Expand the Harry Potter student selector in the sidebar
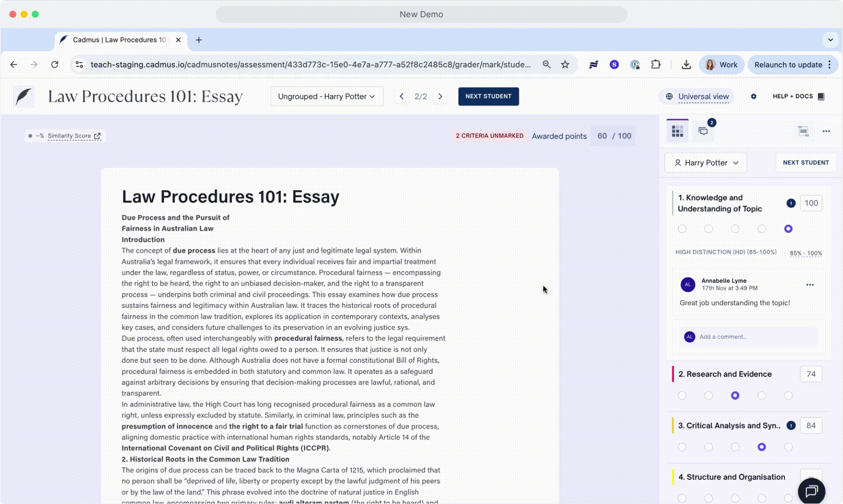843x504 pixels. (706, 163)
